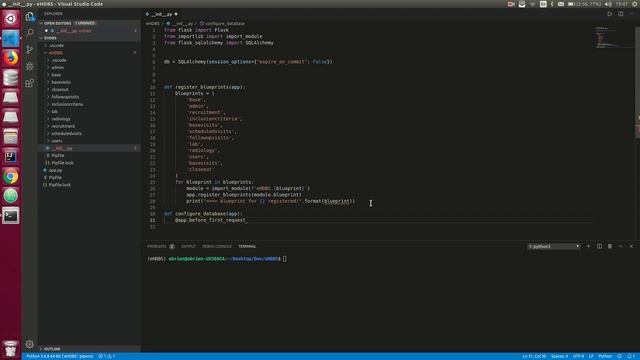Launch Firefox from the dock
640x360 pixels.
click(x=11, y=58)
